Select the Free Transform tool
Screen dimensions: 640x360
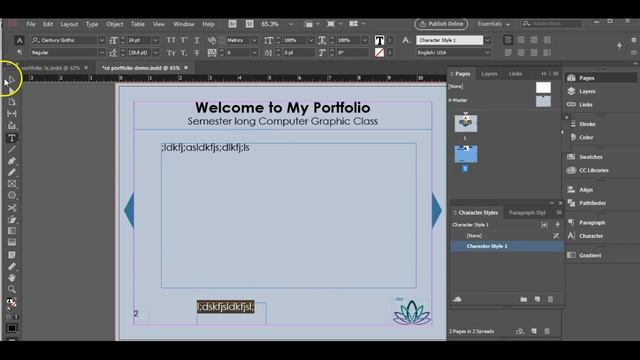tap(12, 220)
